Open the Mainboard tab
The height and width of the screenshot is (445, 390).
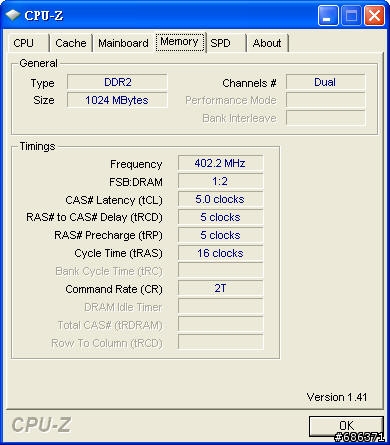coord(123,43)
